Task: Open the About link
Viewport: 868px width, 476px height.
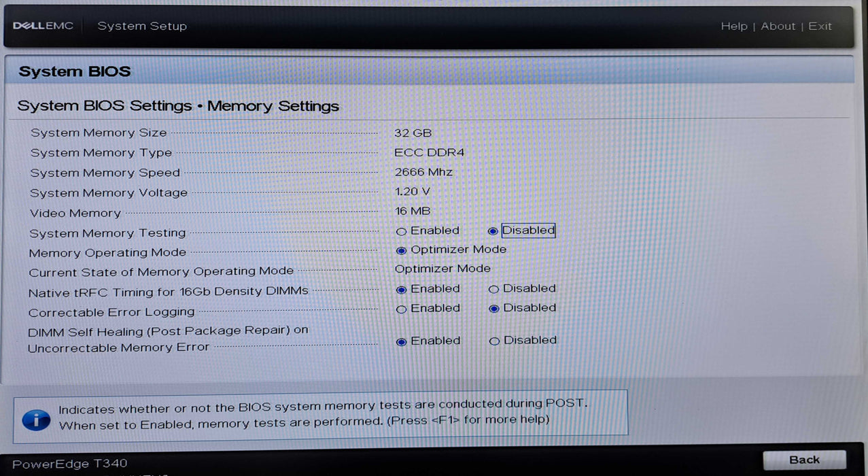Action: (778, 26)
